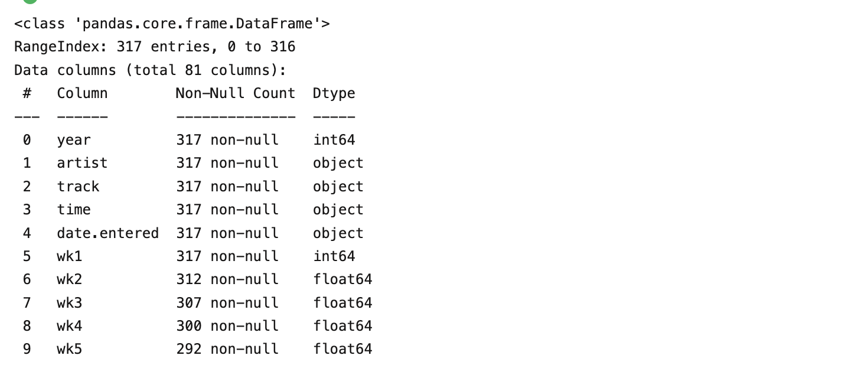Click the 'time' column name
The image size is (868, 365).
[74, 210]
